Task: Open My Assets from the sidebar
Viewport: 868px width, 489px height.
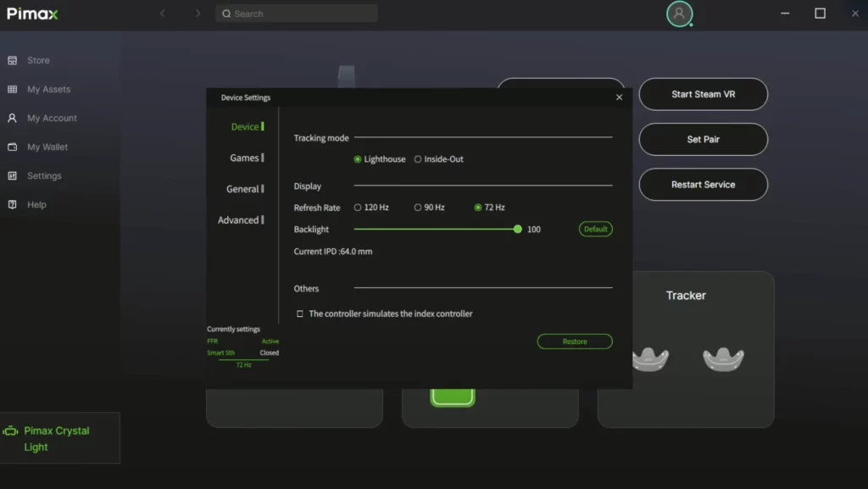Action: [x=48, y=89]
